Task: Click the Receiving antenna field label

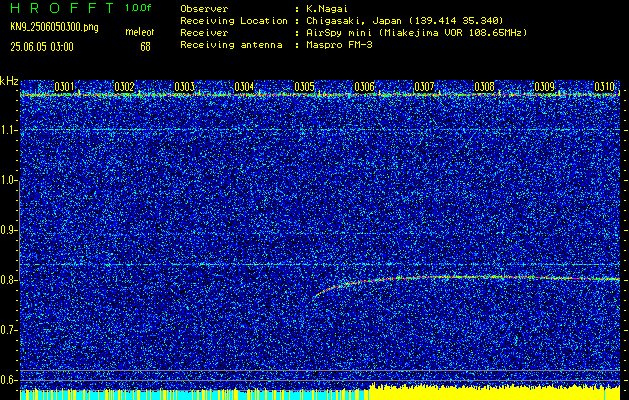Action: tap(231, 45)
